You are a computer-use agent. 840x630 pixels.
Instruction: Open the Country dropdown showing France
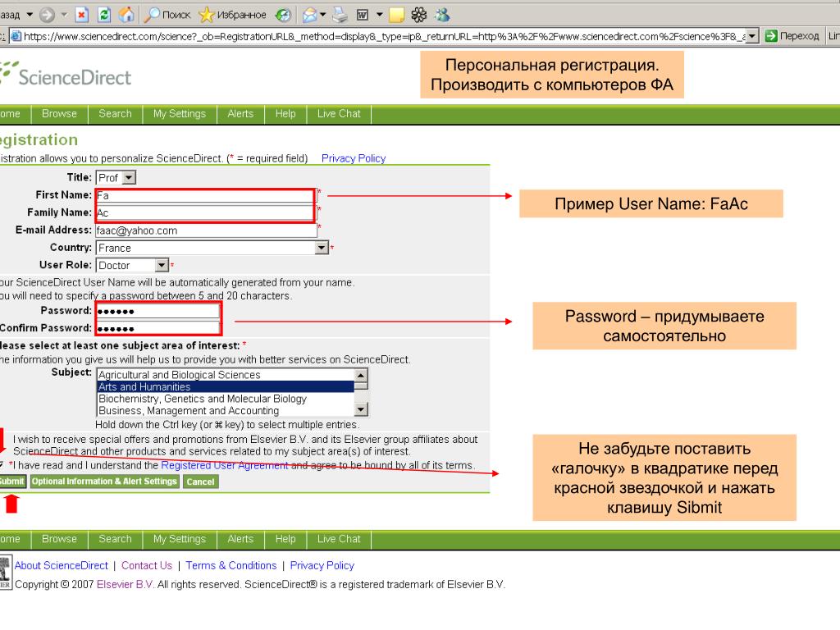point(212,248)
